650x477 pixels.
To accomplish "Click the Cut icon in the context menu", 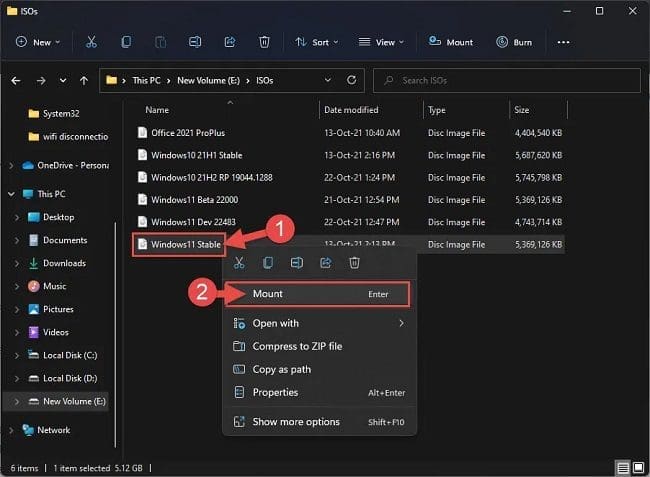I will tap(239, 263).
